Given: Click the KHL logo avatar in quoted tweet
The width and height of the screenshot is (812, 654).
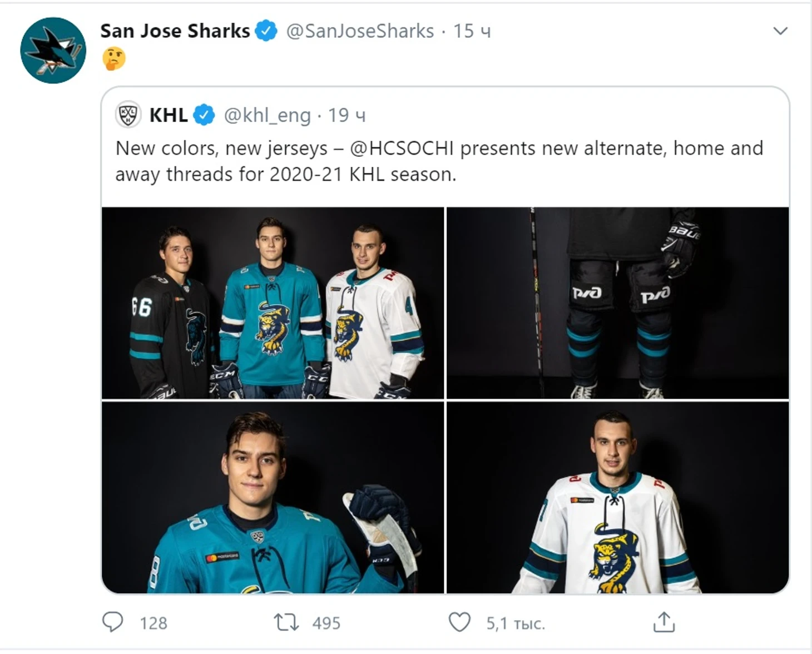Looking at the screenshot, I should pyautogui.click(x=128, y=115).
